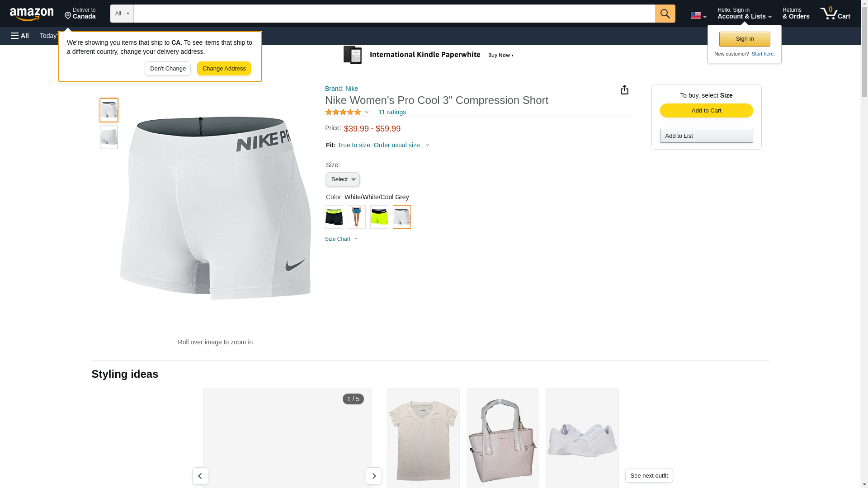Click into the Amazon search field
The width and height of the screenshot is (868, 488).
click(394, 14)
